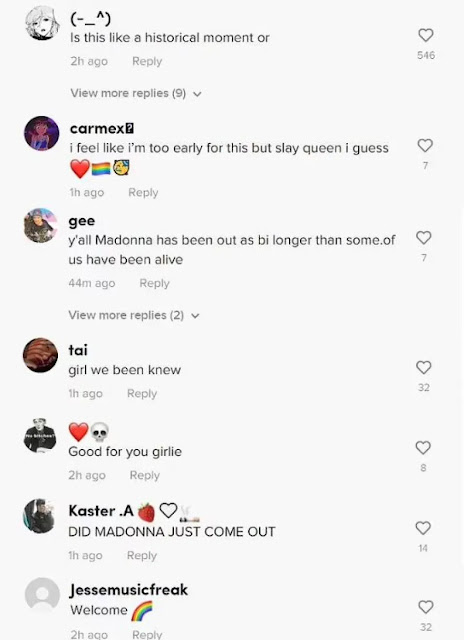Like tai's 'girl we been knew' comment

click(x=424, y=367)
